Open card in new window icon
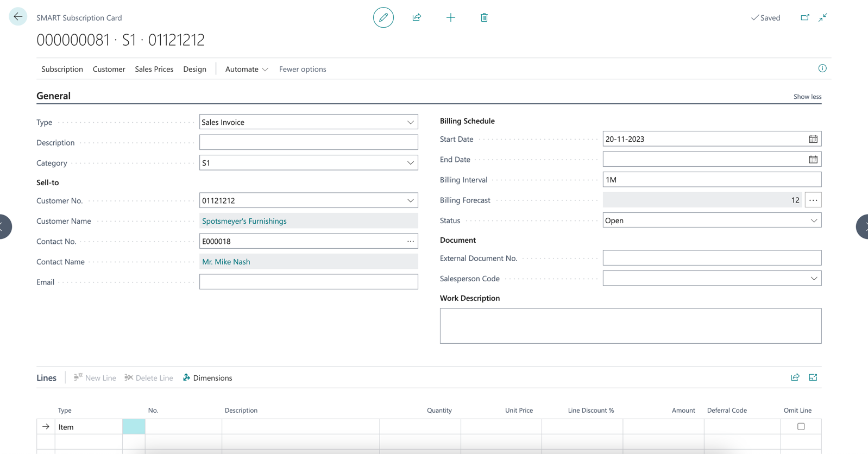The width and height of the screenshot is (868, 454). tap(804, 17)
